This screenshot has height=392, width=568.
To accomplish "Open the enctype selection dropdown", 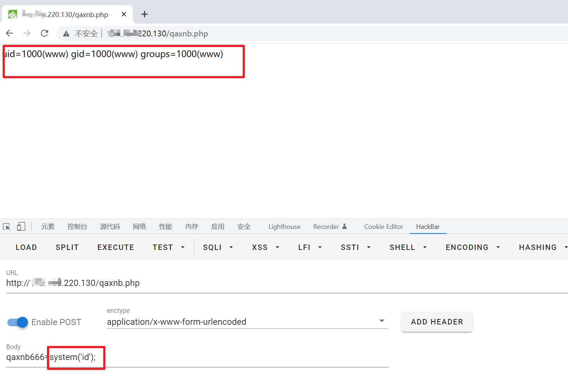I will click(x=248, y=322).
